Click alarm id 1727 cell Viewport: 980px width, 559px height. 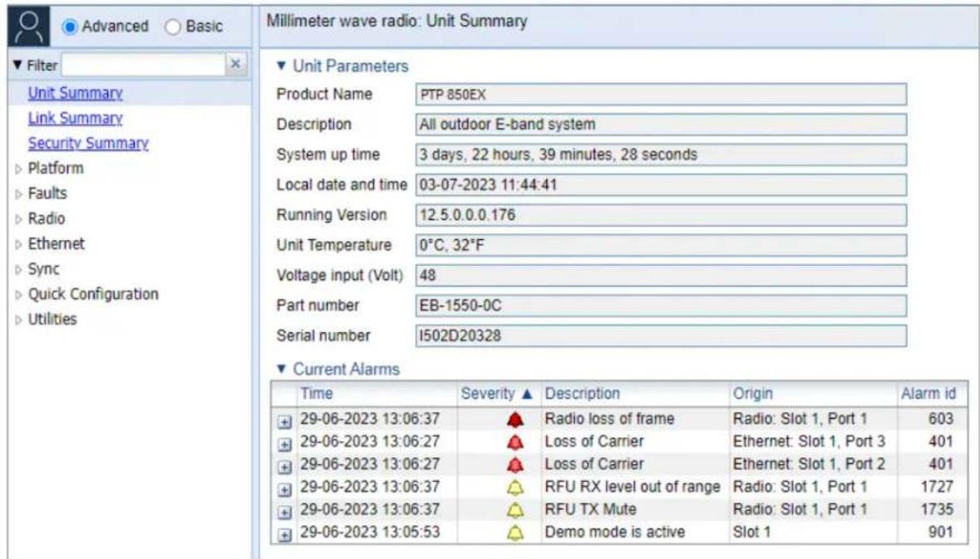point(937,487)
